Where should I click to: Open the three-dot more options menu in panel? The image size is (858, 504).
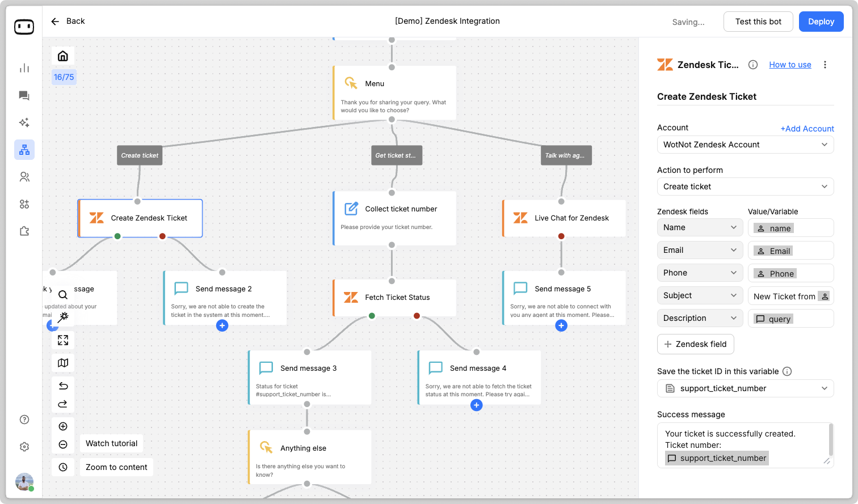pos(825,65)
